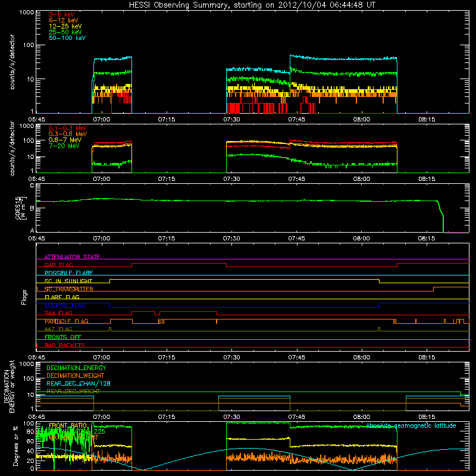Select the FLARE_FLAG label
Viewport: 476px width, 476px height.
point(62,297)
